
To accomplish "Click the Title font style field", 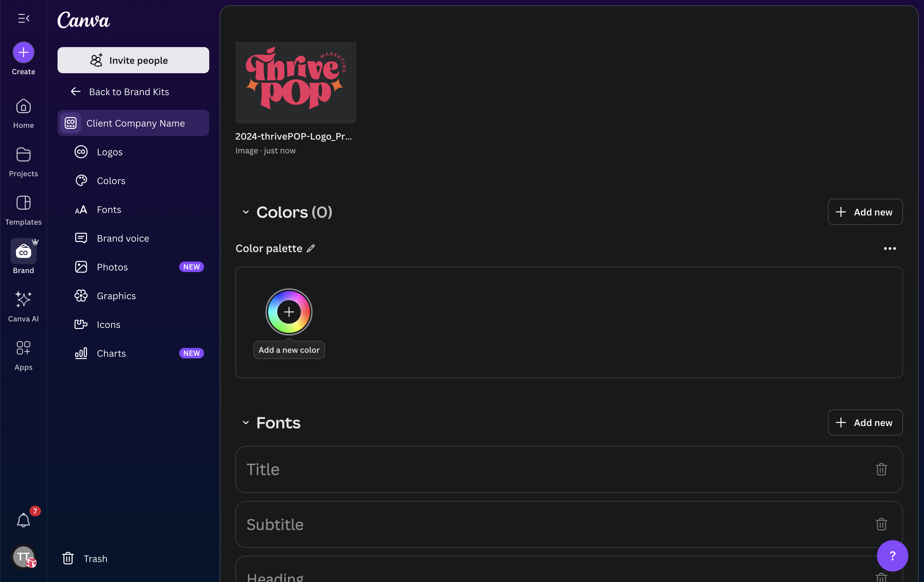I will [x=569, y=470].
